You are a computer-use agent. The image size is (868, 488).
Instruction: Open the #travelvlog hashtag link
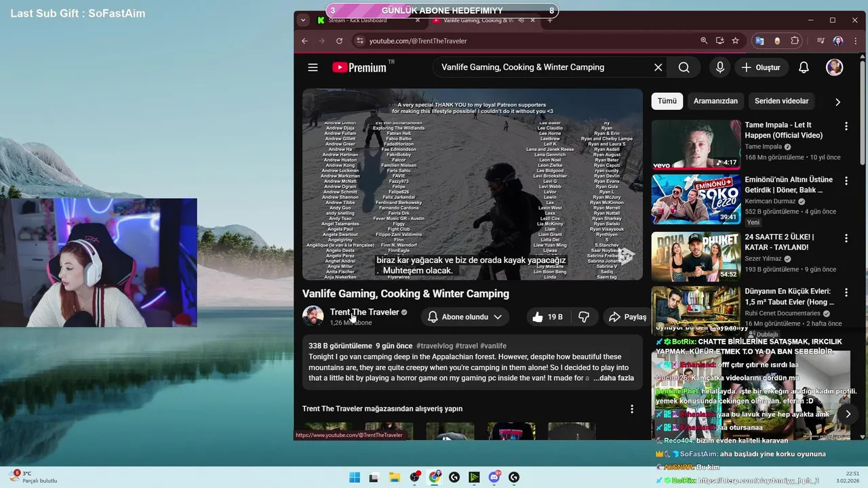point(435,346)
